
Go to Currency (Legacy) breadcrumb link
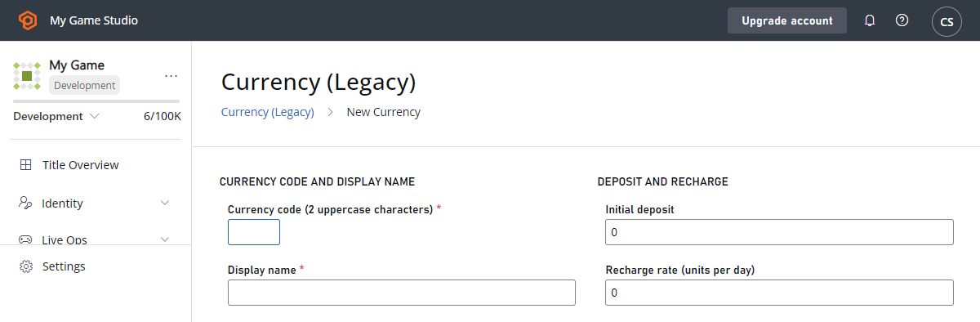coord(268,112)
